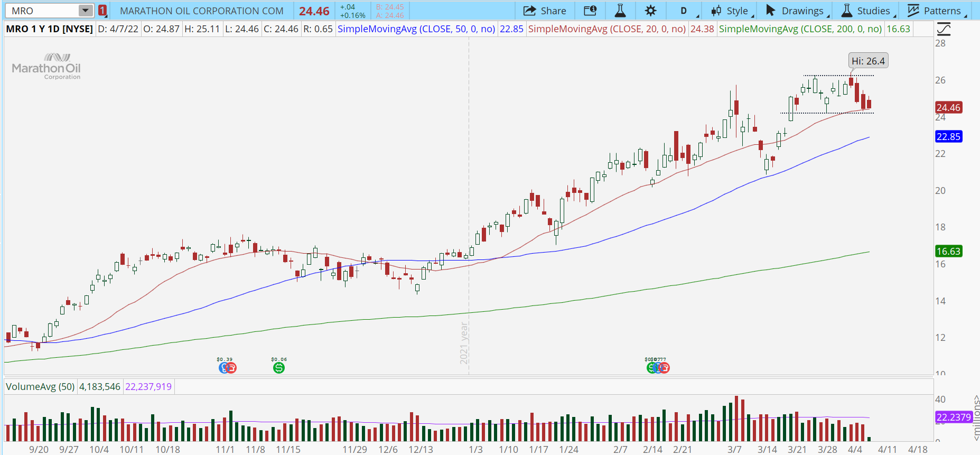The width and height of the screenshot is (980, 455).
Task: Open the Patterns menu
Action: 934,11
